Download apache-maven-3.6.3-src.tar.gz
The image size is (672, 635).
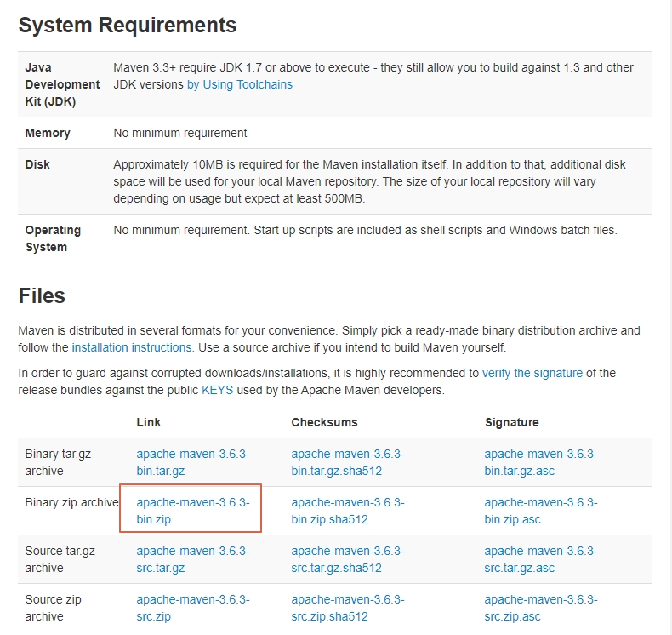click(193, 559)
